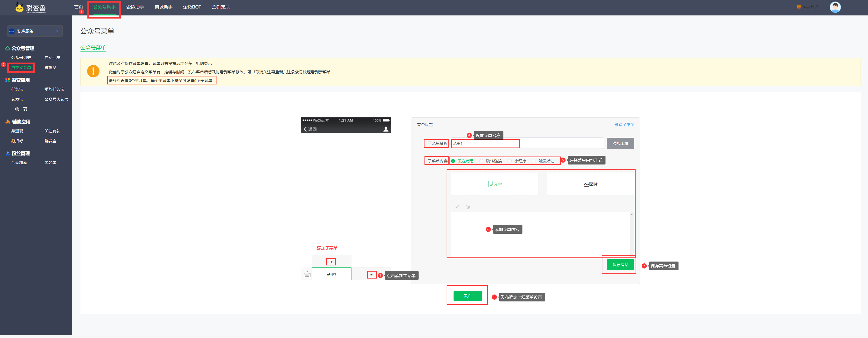Select the 跳转链接 radio option
Screen dimensions: 868x338
482,161
